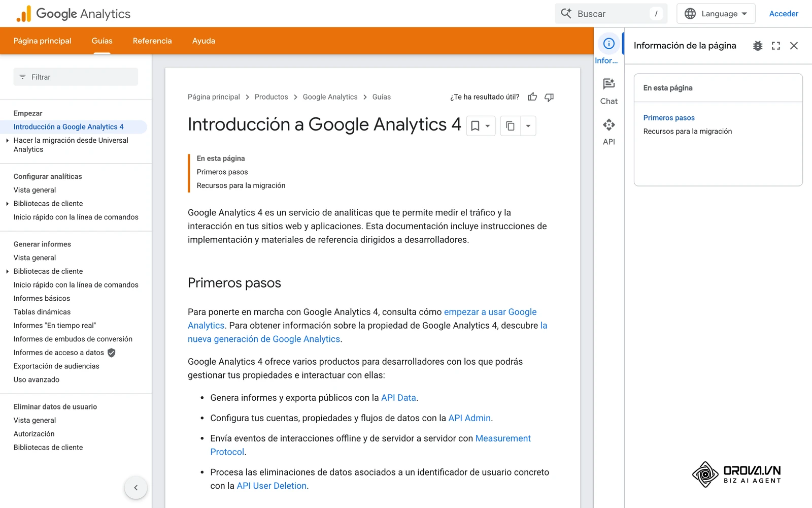
Task: Expand Bibliotecas de cliente under Configurar analíticas
Action: (7, 204)
